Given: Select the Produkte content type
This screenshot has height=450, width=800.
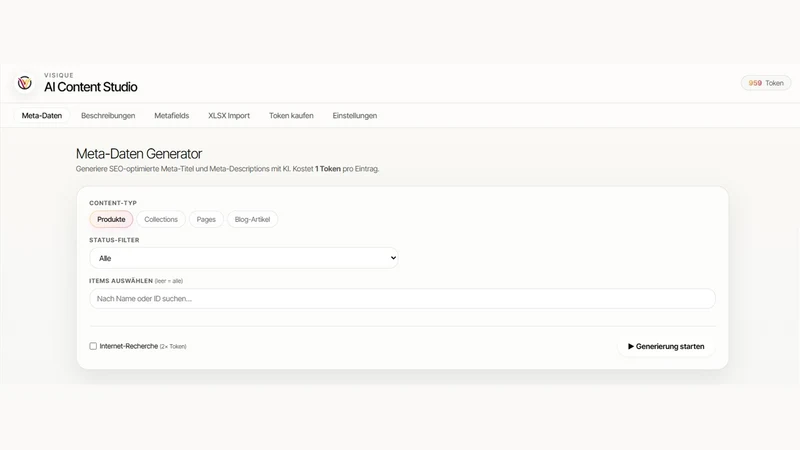Looking at the screenshot, I should coord(111,219).
